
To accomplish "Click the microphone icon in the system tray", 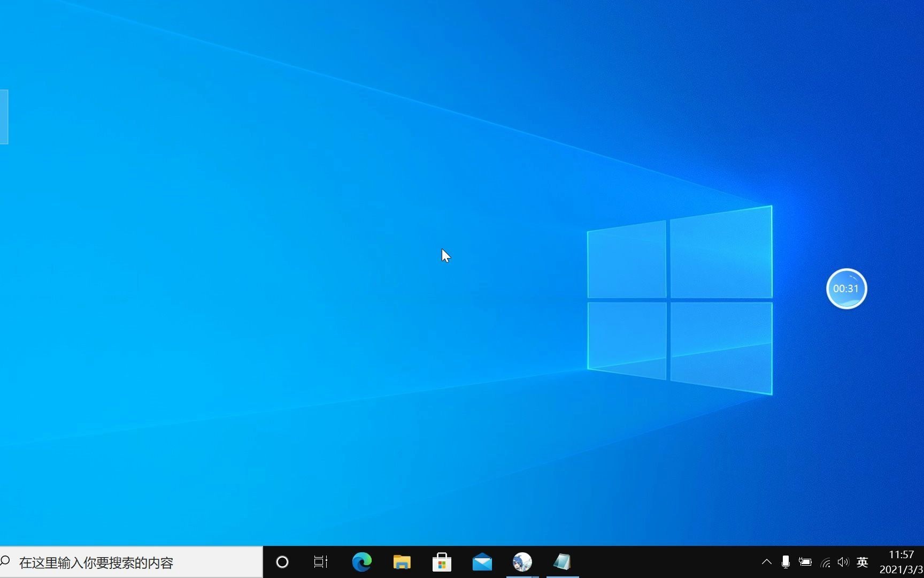I will [x=786, y=562].
